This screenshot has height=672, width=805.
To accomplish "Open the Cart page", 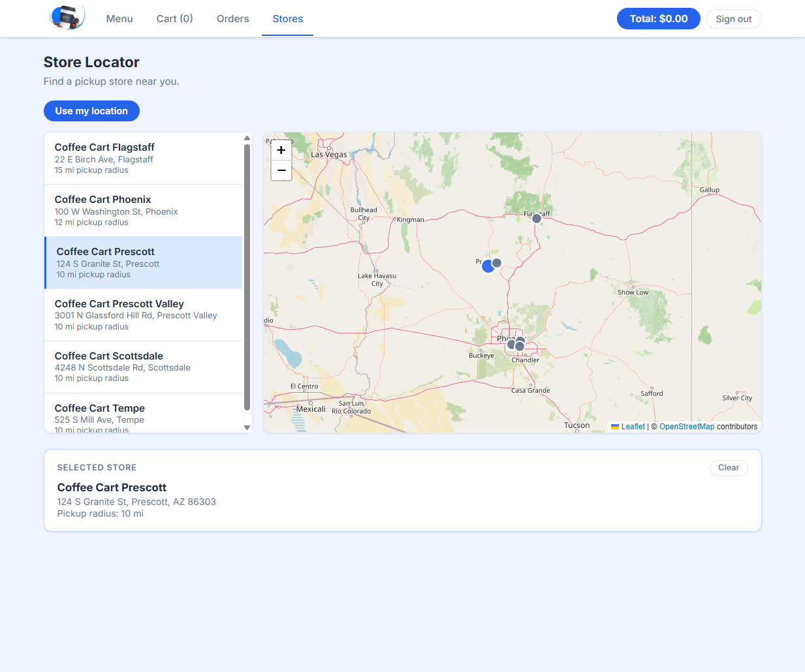I will [x=174, y=19].
